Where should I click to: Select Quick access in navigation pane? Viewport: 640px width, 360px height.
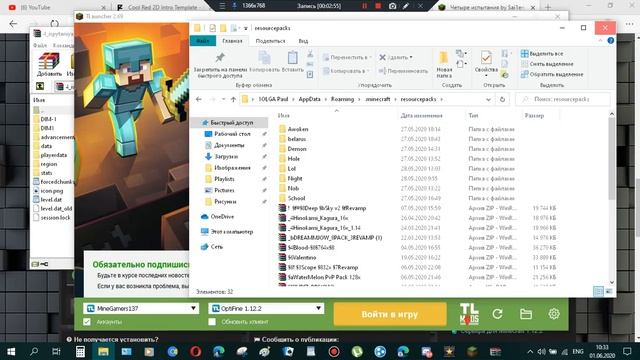[231, 122]
